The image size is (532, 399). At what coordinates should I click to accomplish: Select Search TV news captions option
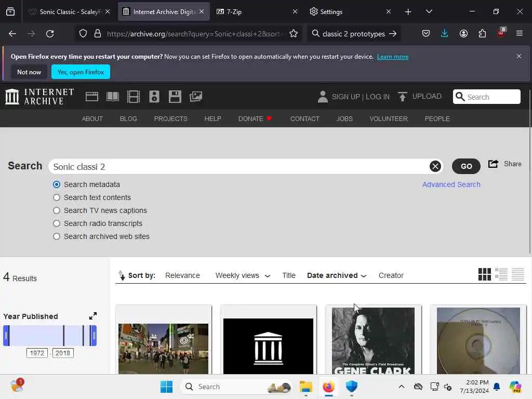(57, 210)
